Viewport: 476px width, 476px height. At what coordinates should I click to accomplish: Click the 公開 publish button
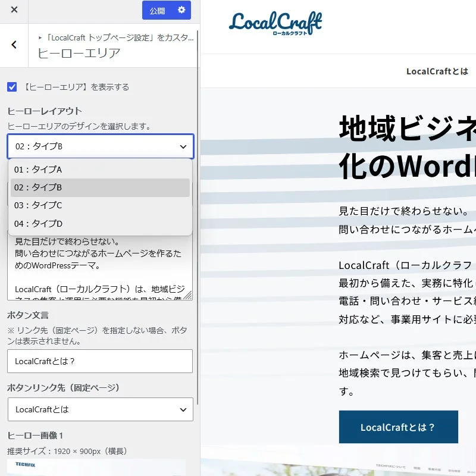click(x=157, y=11)
